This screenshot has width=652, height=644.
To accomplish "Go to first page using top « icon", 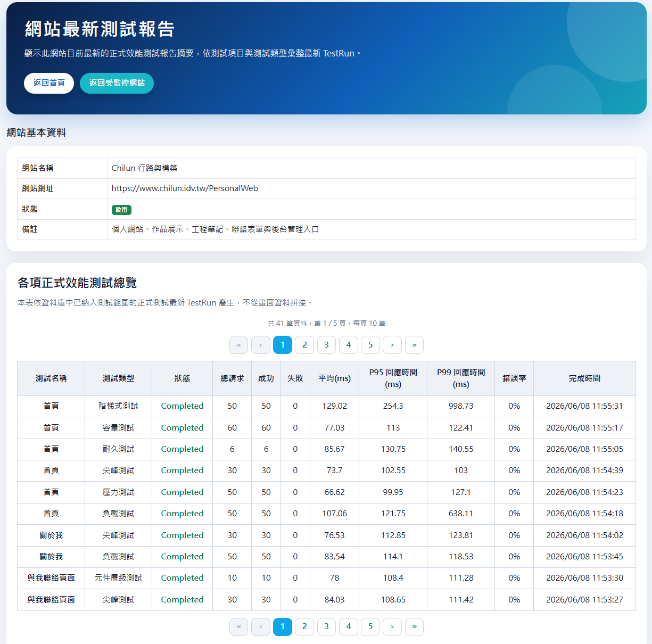I will [x=239, y=345].
